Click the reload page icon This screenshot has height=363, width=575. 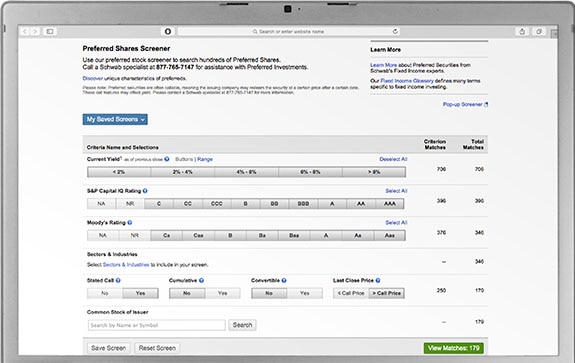pos(395,32)
